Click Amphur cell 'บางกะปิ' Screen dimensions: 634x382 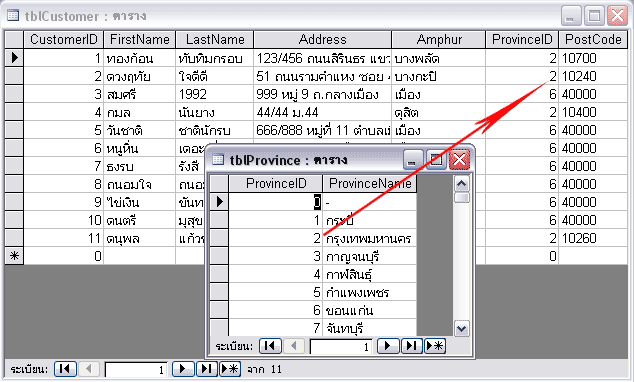(439, 76)
